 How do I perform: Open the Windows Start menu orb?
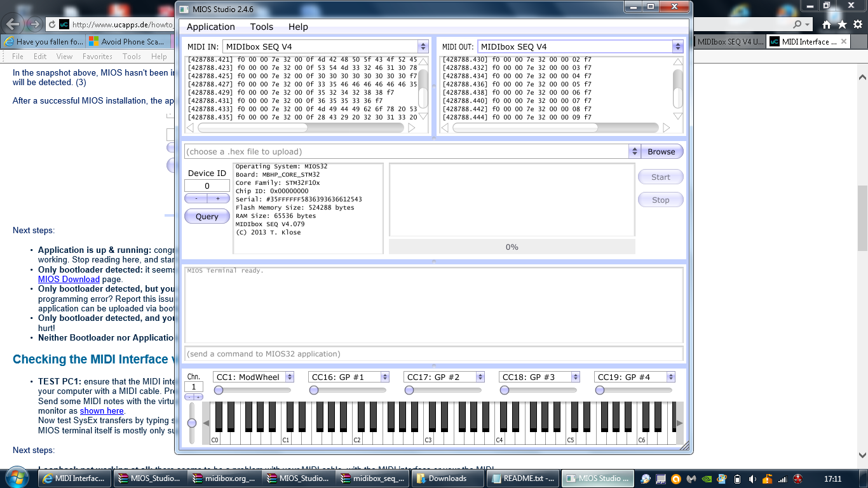coord(17,478)
